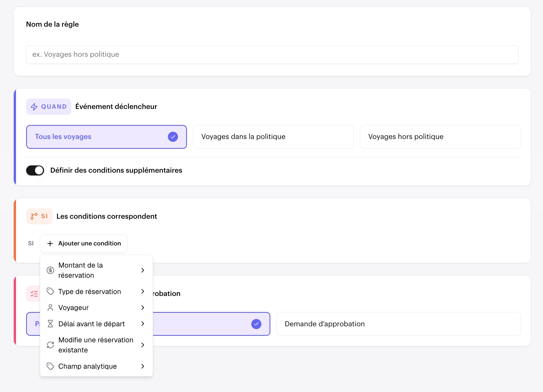Click the branch SI badge icon

point(34,216)
